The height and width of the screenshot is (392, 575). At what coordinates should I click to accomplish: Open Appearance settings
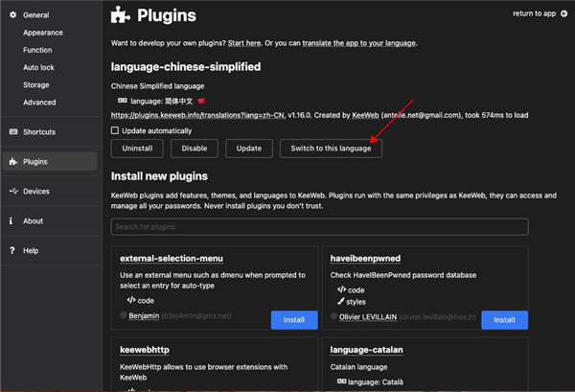pyautogui.click(x=43, y=33)
